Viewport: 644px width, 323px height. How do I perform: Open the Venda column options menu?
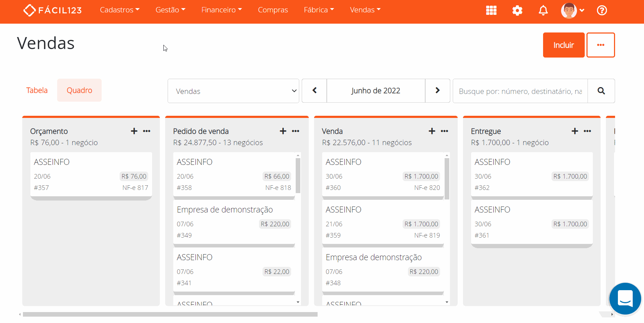444,131
